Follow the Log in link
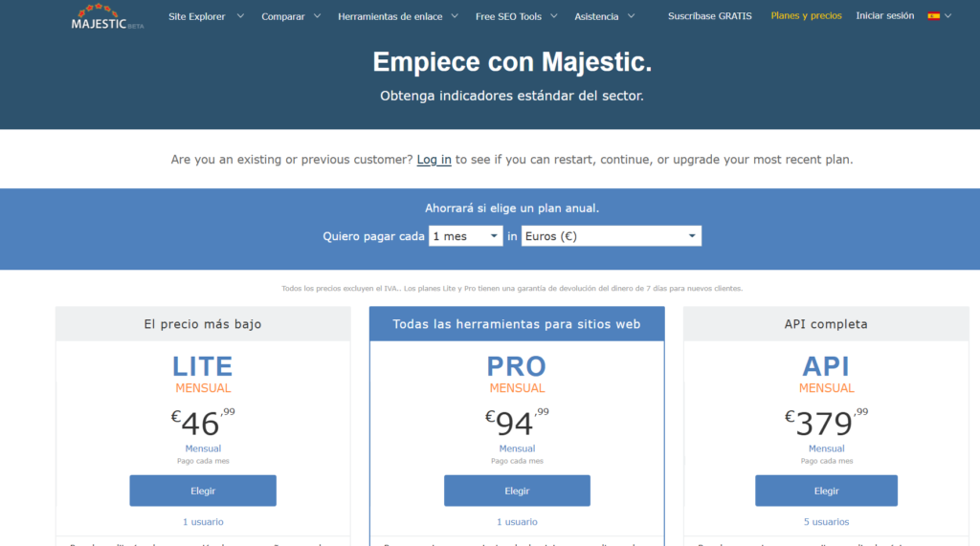This screenshot has width=980, height=546. pos(434,160)
